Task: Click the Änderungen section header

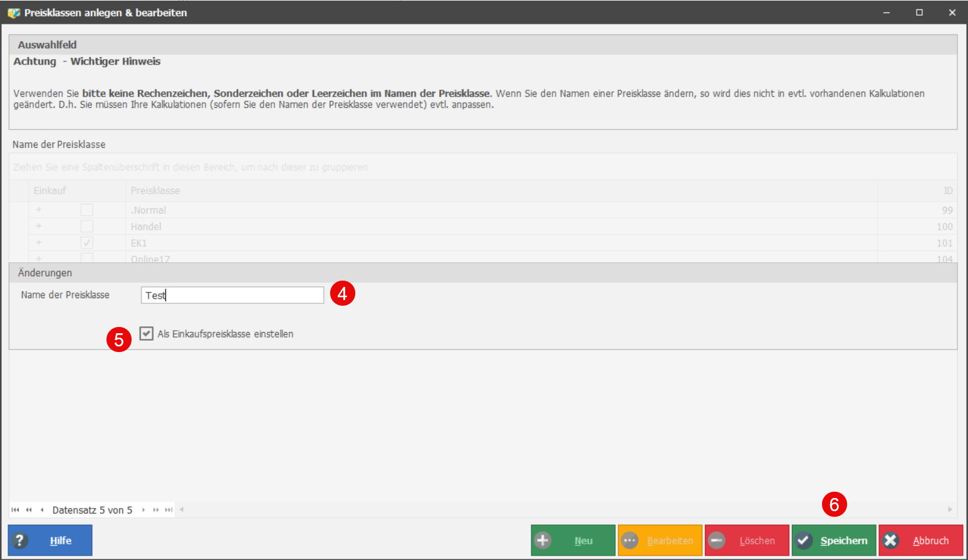Action: (x=483, y=272)
